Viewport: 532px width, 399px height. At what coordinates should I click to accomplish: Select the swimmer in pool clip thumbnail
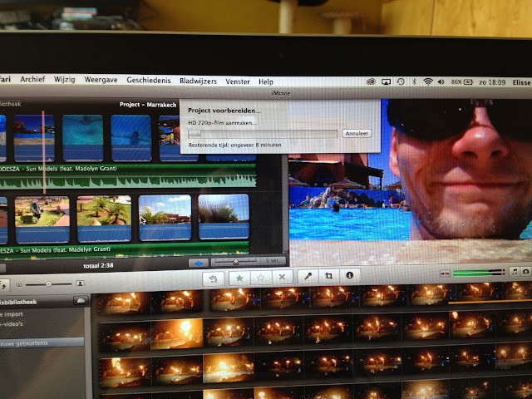coord(131,138)
